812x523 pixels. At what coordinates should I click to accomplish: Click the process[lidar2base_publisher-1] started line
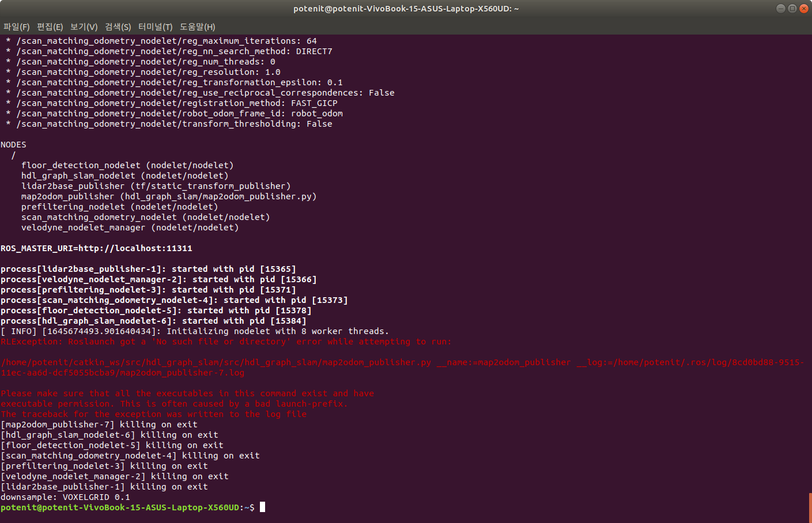(148, 269)
